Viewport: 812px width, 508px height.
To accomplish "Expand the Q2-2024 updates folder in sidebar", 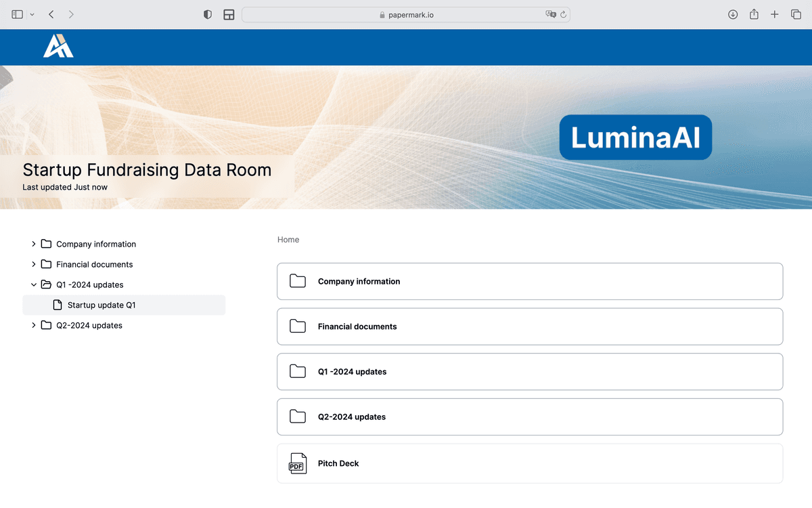I will pos(33,325).
